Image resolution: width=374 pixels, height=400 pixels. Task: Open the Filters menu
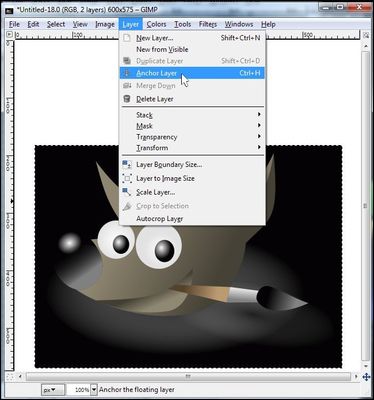click(x=208, y=24)
